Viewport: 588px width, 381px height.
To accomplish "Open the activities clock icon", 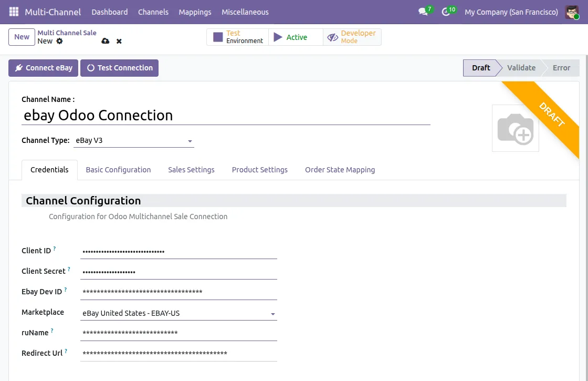I will pos(446,12).
